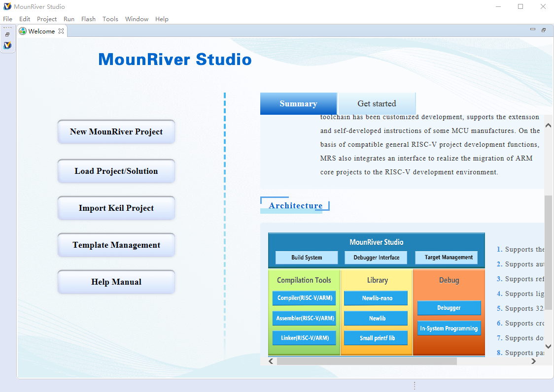Click the summary vertical scrollbar down arrow
This screenshot has height=392, width=554.
coord(548,346)
